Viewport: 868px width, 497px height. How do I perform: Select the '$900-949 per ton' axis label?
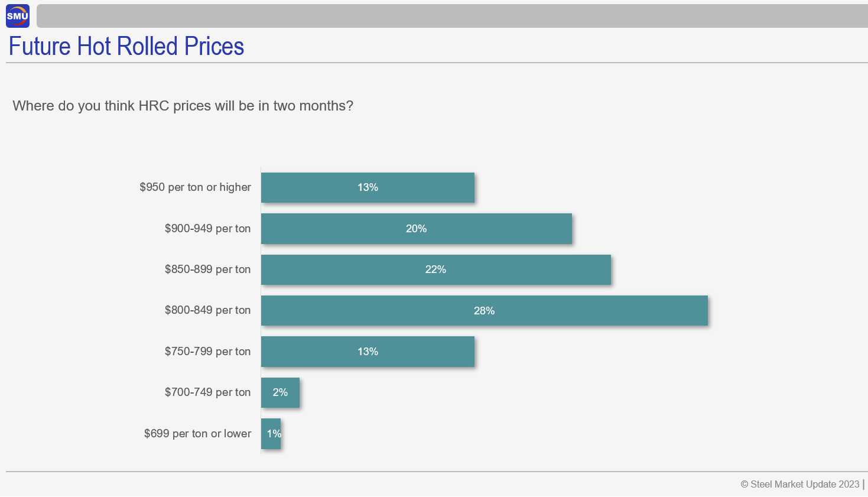(x=207, y=229)
